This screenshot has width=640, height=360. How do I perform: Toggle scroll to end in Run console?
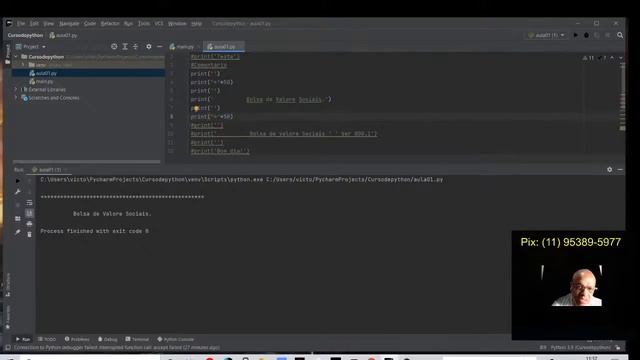(x=29, y=213)
